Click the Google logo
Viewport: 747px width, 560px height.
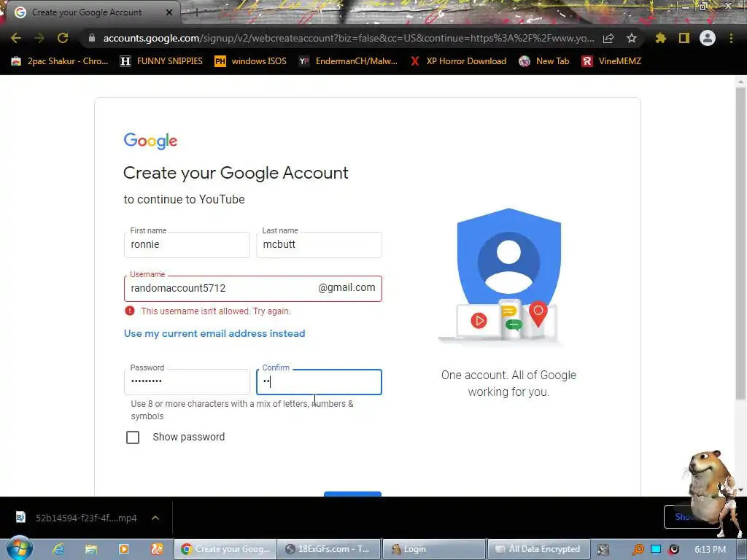pyautogui.click(x=150, y=141)
